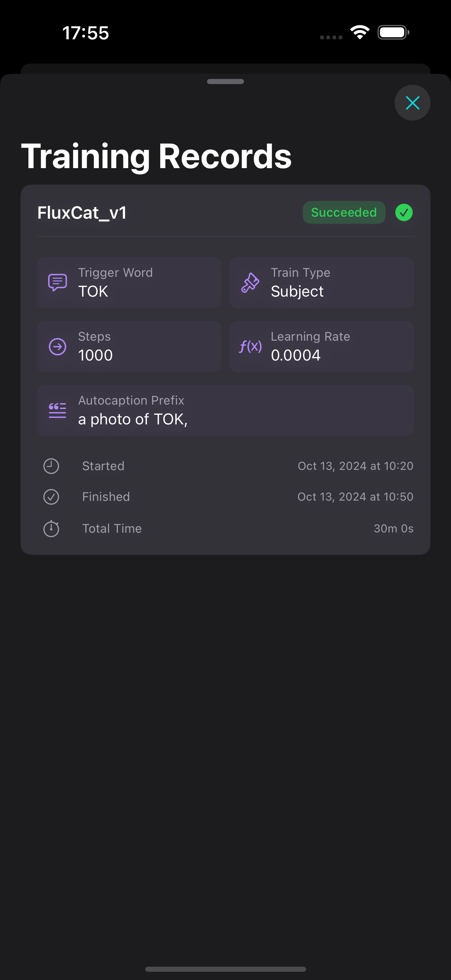This screenshot has width=451, height=980.
Task: Tap the 30m 0s total time value
Action: [x=393, y=528]
